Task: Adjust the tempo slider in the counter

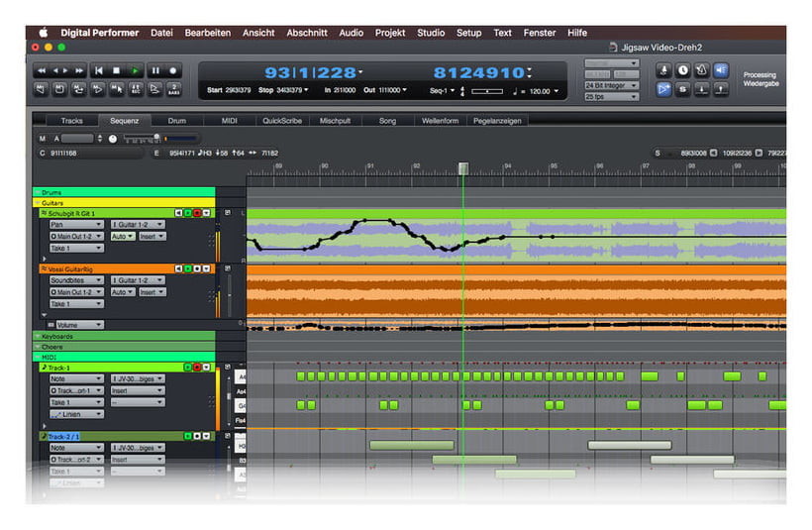Action: 487,91
